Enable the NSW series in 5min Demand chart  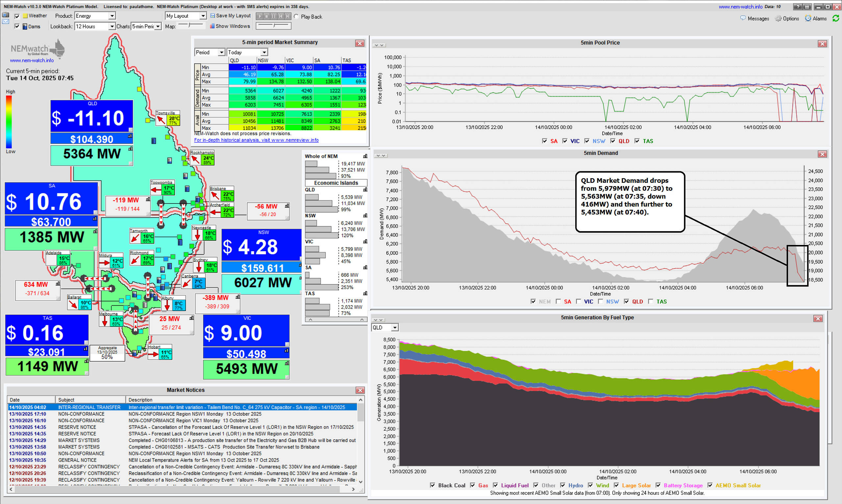click(x=600, y=301)
